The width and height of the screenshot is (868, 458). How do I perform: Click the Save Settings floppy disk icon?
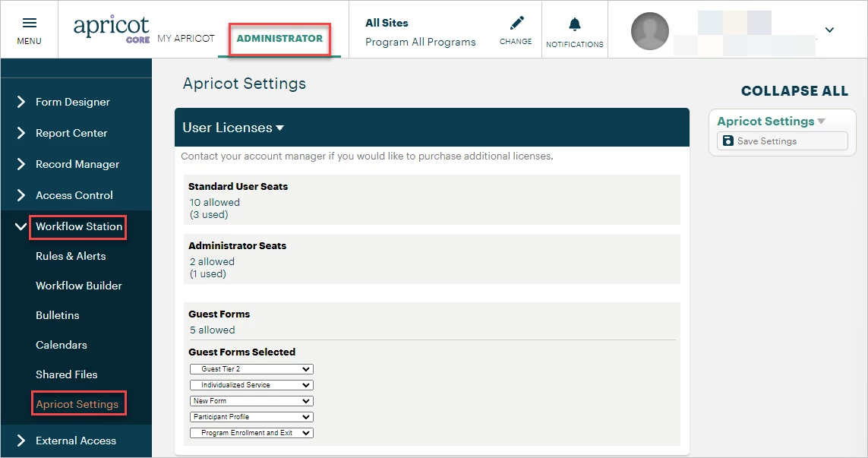tap(728, 141)
